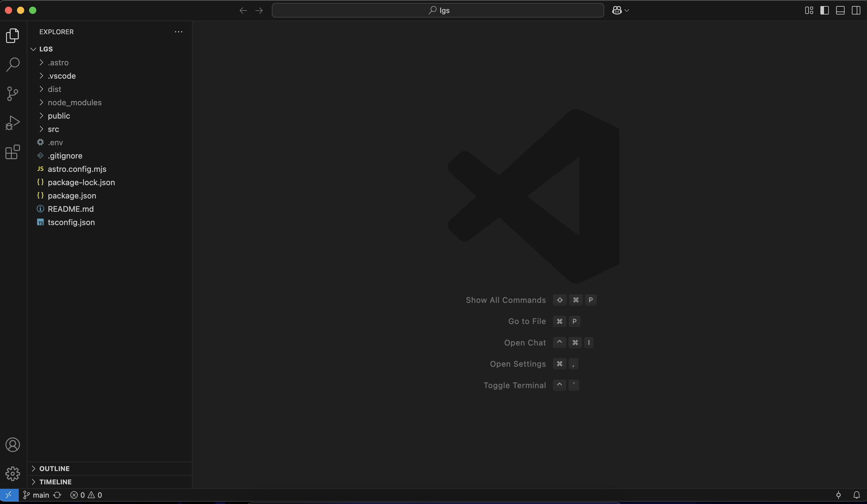Open Explorer views and more actions ellipsis
The height and width of the screenshot is (504, 867).
click(x=179, y=32)
